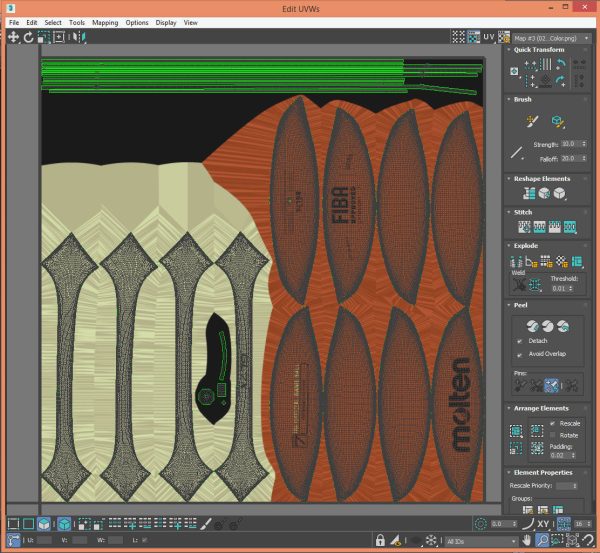The width and height of the screenshot is (600, 553).
Task: Click the Quick Peel icon
Action: point(532,326)
